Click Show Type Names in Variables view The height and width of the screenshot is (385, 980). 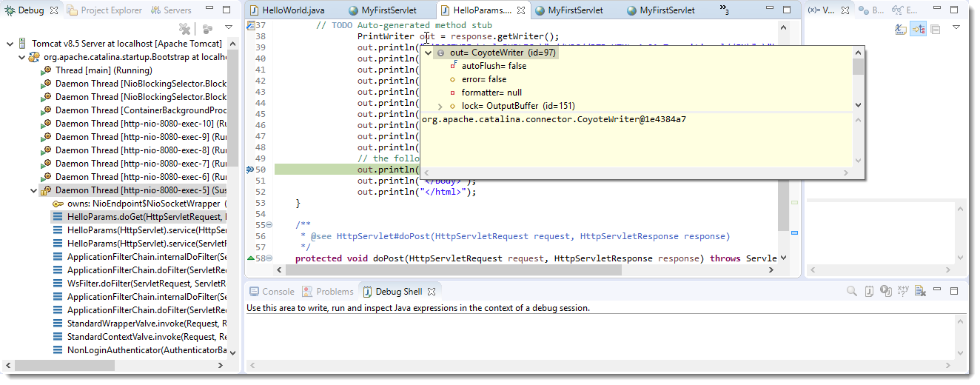click(x=901, y=28)
